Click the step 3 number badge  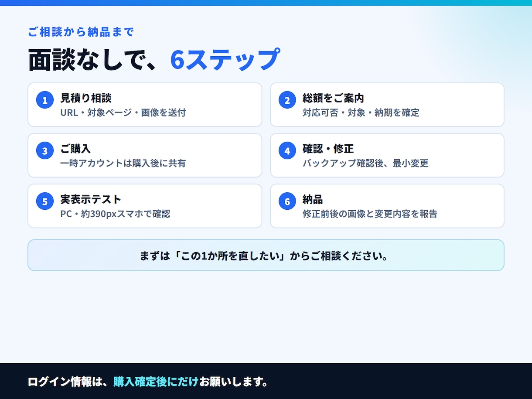[x=45, y=151]
